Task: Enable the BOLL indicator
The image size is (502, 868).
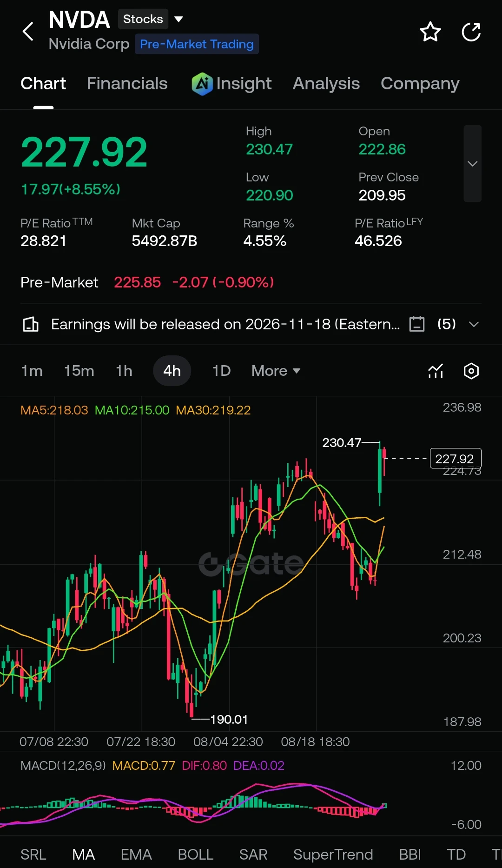Action: point(196,855)
